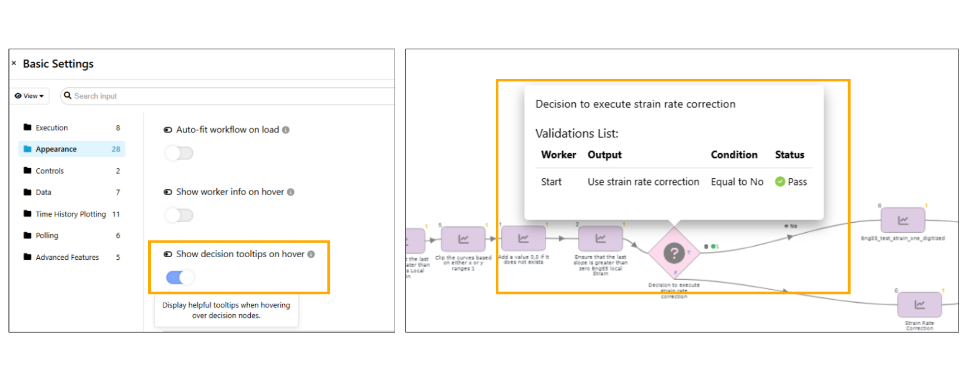The width and height of the screenshot is (980, 389).
Task: Open the Advanced Features category
Action: [x=67, y=257]
